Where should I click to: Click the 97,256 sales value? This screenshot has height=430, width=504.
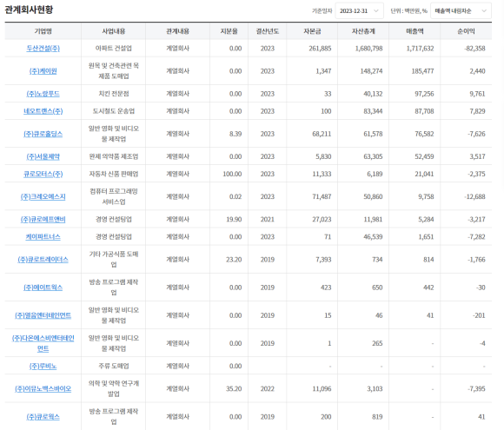pos(424,94)
